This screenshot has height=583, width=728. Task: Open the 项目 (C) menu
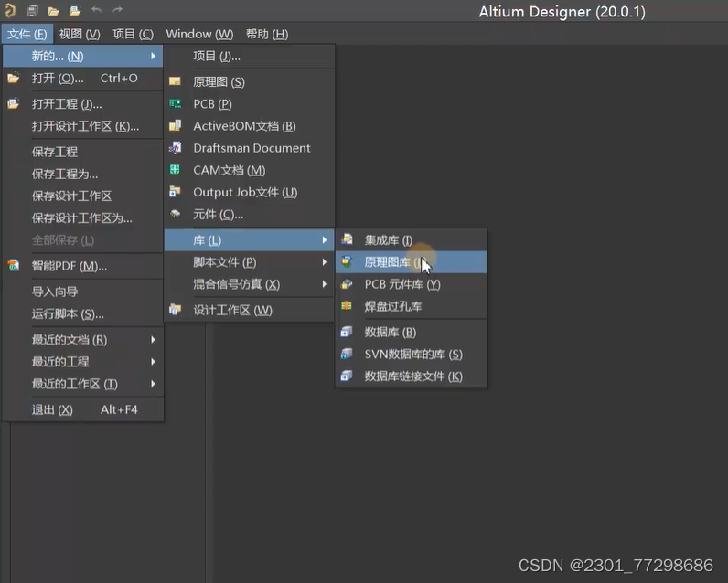click(133, 34)
